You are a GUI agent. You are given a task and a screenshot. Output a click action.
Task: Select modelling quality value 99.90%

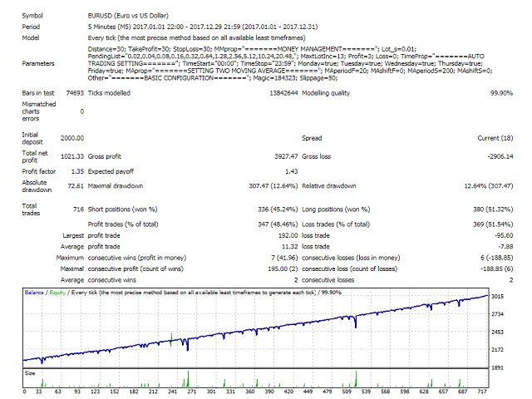[501, 93]
